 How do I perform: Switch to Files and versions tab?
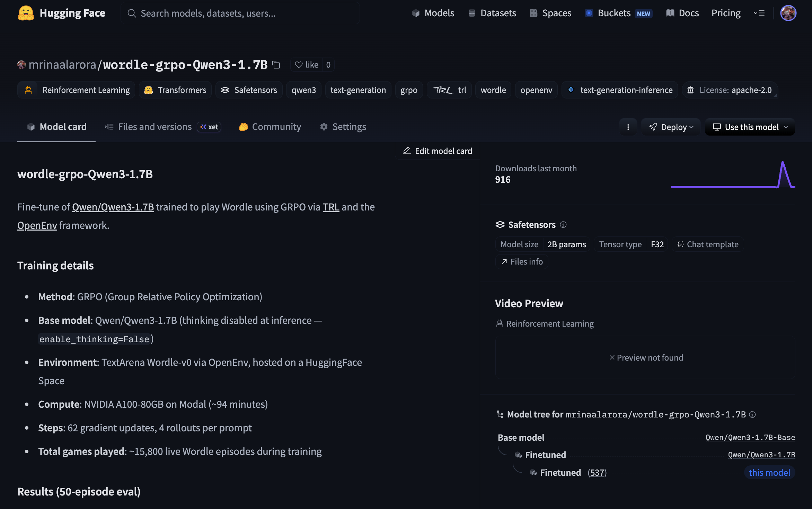155,127
